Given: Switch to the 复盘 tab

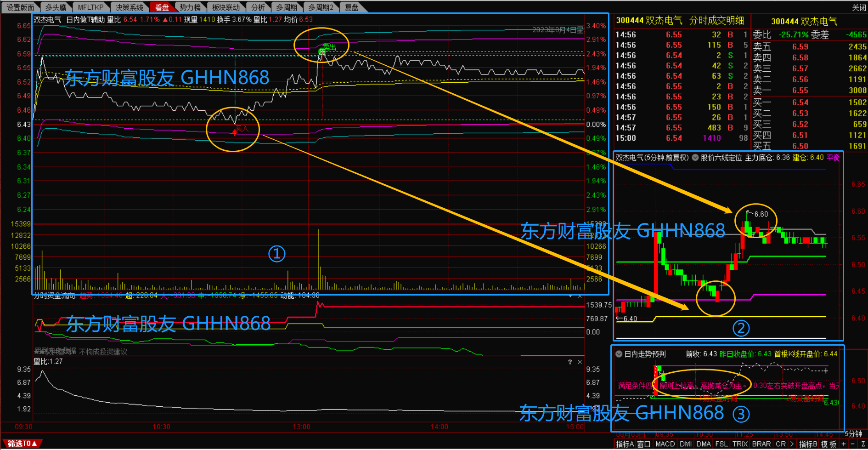Looking at the screenshot, I should click(x=352, y=7).
